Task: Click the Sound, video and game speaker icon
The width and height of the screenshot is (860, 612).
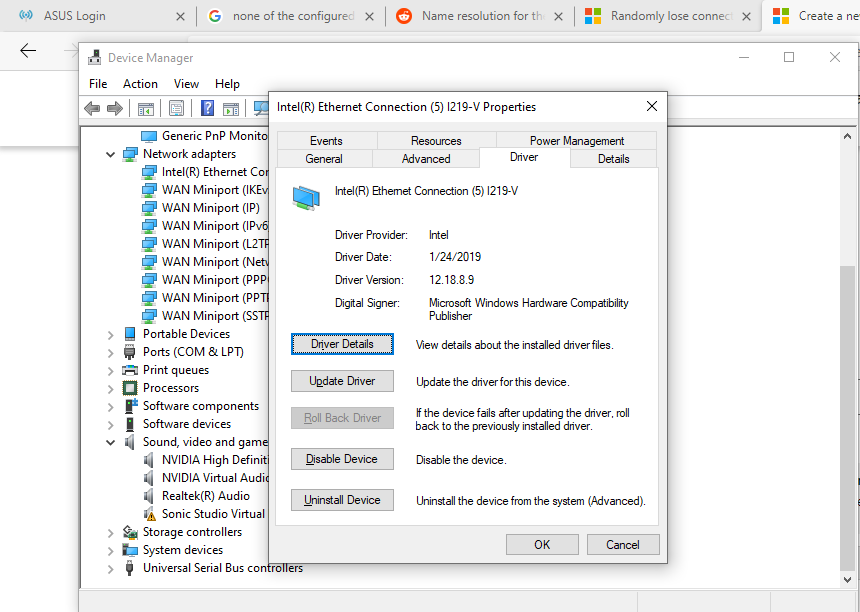Action: coord(130,442)
